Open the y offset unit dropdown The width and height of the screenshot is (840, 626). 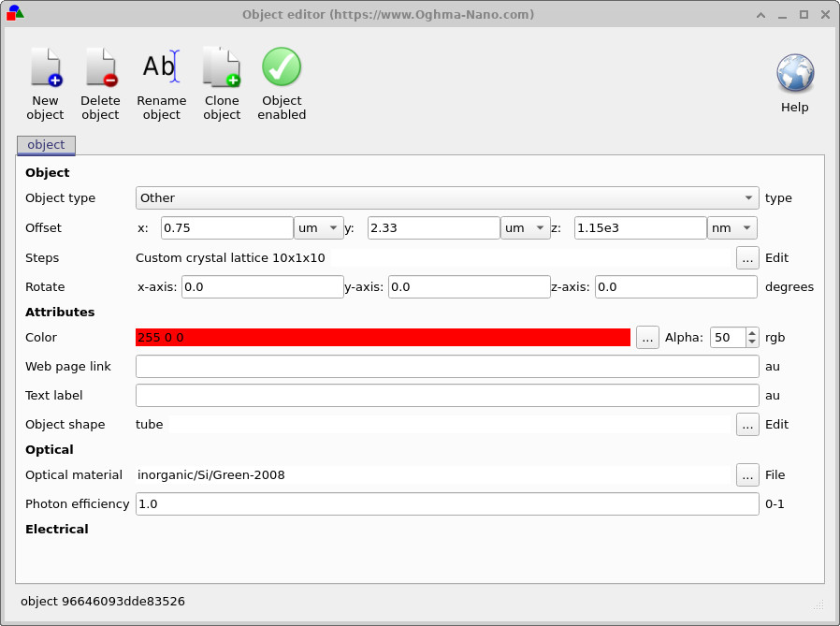pyautogui.click(x=526, y=227)
